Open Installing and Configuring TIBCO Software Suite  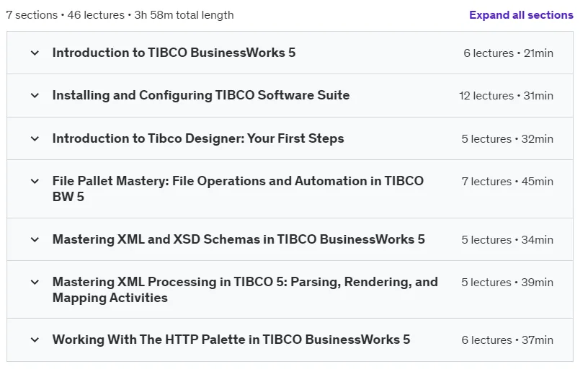point(201,95)
